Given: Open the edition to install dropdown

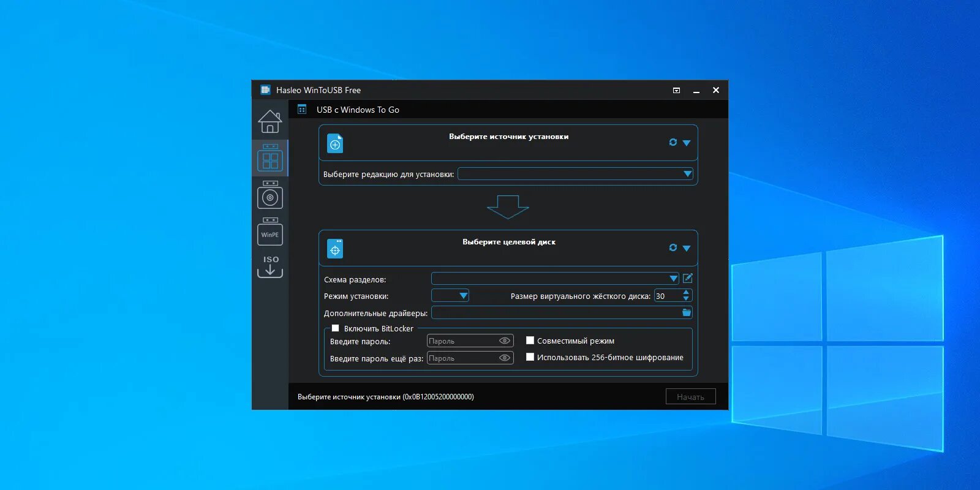Looking at the screenshot, I should 575,174.
